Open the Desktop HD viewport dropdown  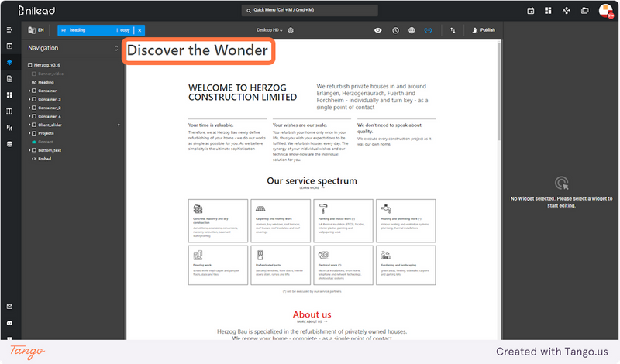(x=269, y=30)
